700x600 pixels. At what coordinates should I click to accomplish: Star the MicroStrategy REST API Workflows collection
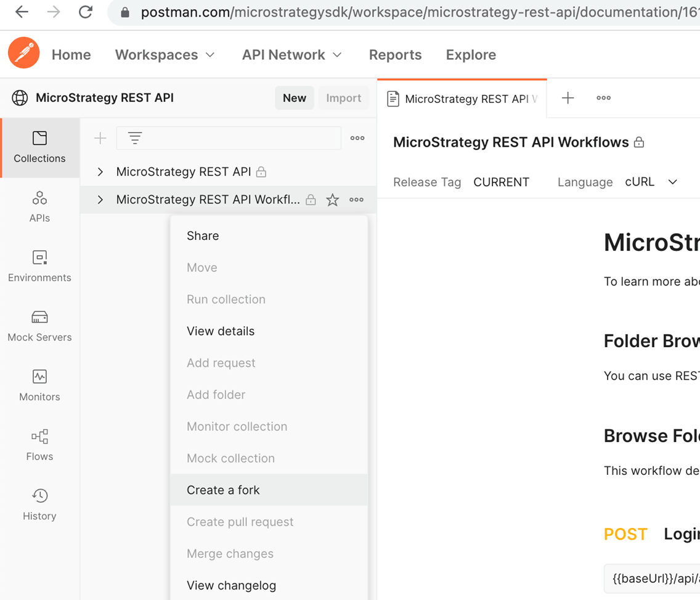click(x=332, y=200)
